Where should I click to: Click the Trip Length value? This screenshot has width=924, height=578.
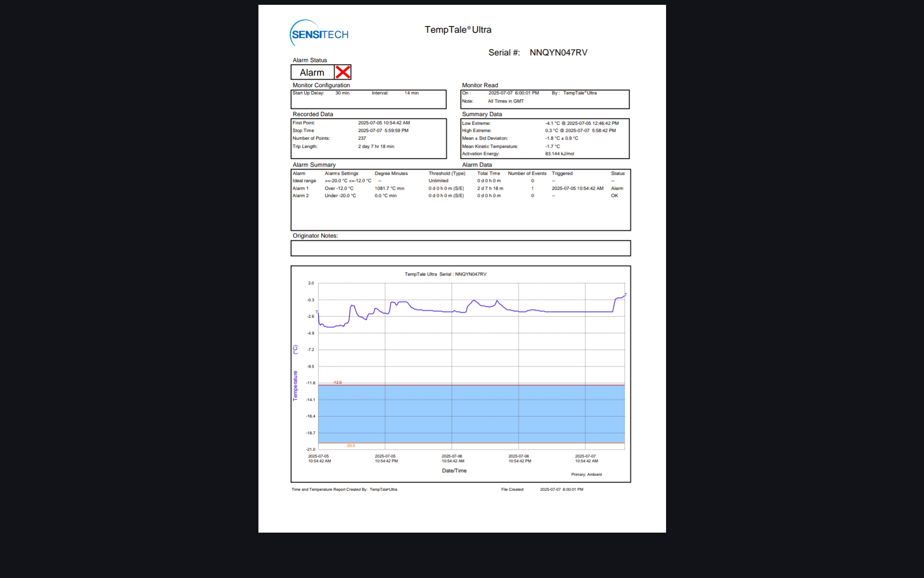pyautogui.click(x=376, y=146)
